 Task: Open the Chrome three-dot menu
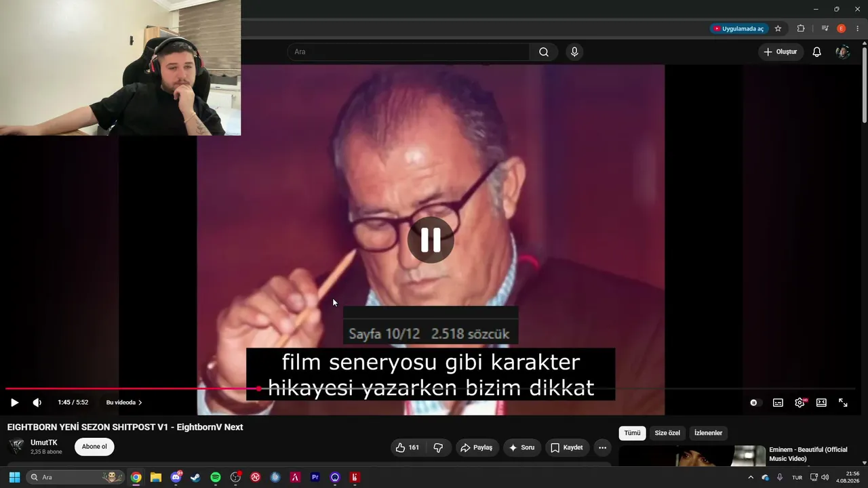tap(858, 28)
